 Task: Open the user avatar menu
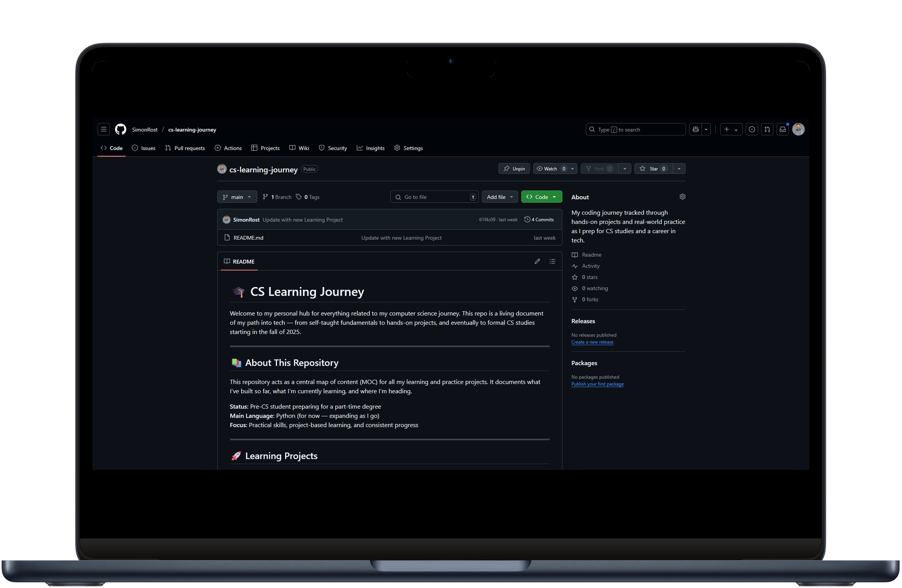pyautogui.click(x=799, y=130)
